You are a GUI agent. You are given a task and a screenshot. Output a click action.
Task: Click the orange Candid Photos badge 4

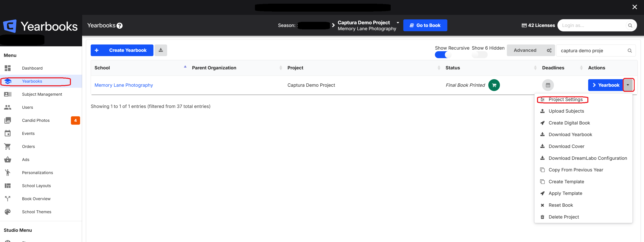pyautogui.click(x=75, y=120)
